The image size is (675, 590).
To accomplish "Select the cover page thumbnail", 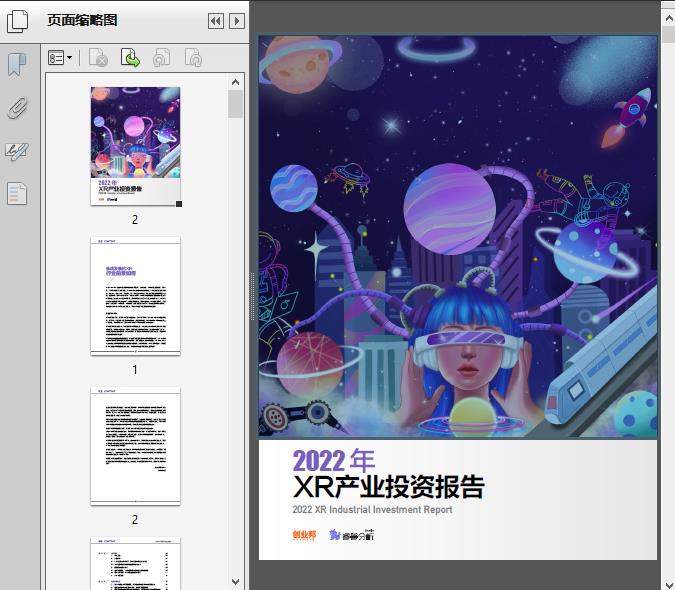I will click(136, 146).
